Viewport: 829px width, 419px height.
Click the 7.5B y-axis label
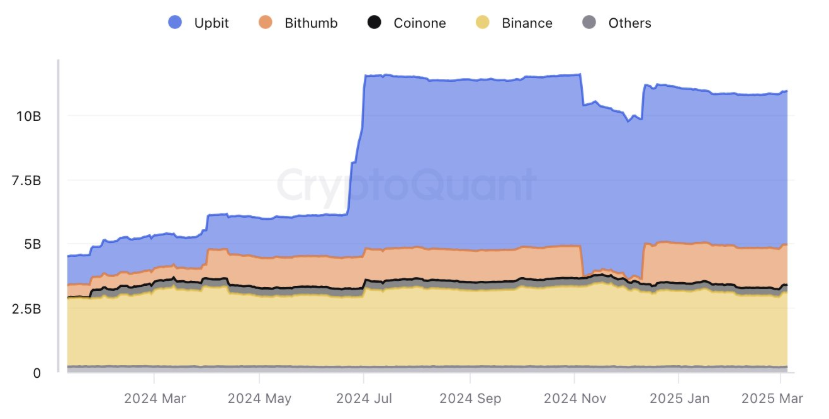tap(25, 180)
